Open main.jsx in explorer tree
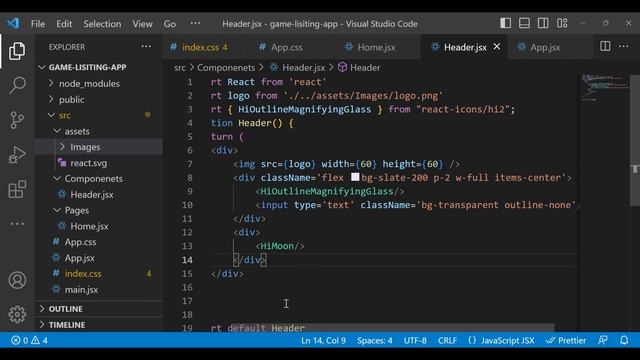Image resolution: width=640 pixels, height=360 pixels. click(x=81, y=290)
